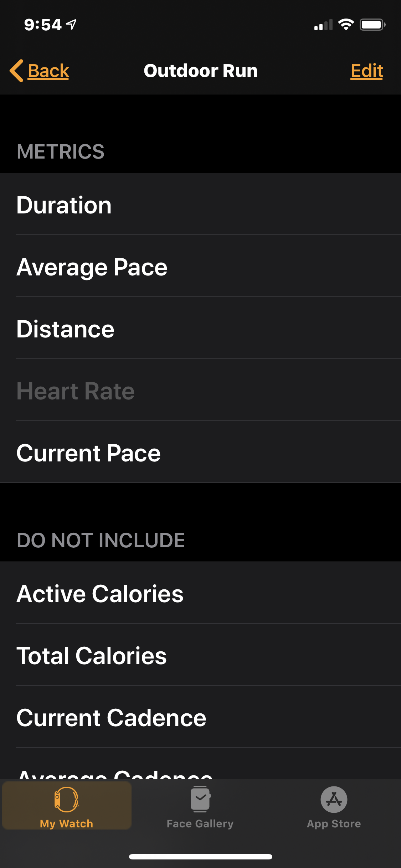The width and height of the screenshot is (401, 868).
Task: Tap the battery indicator icon
Action: [x=372, y=25]
